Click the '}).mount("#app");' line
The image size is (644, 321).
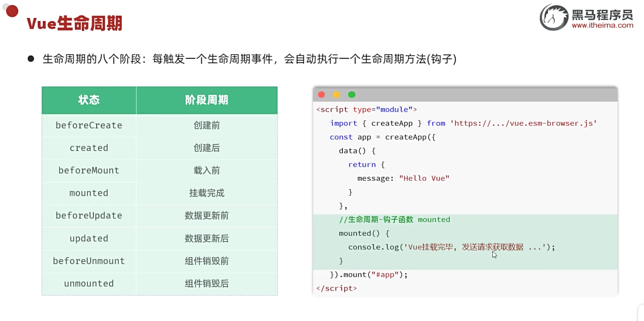369,275
